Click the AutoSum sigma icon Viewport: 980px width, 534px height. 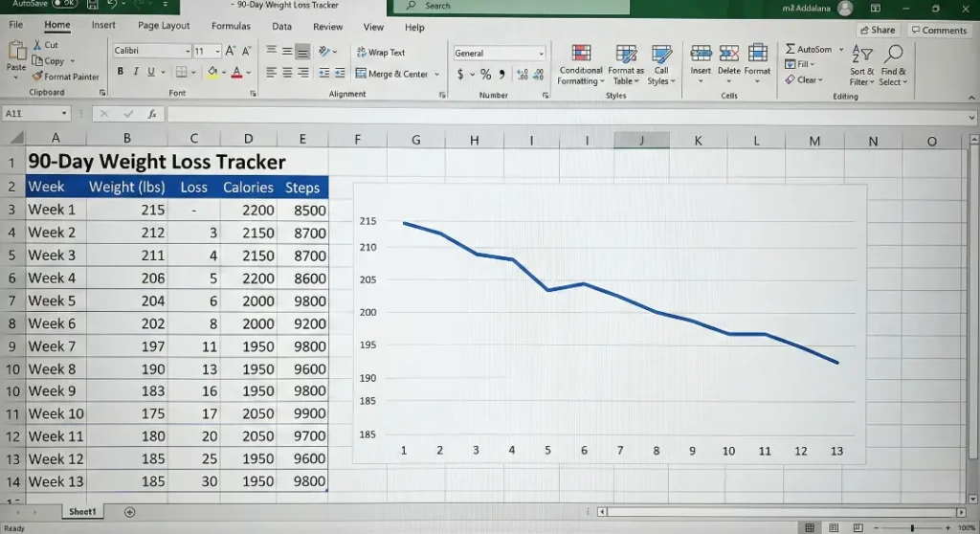pyautogui.click(x=791, y=50)
